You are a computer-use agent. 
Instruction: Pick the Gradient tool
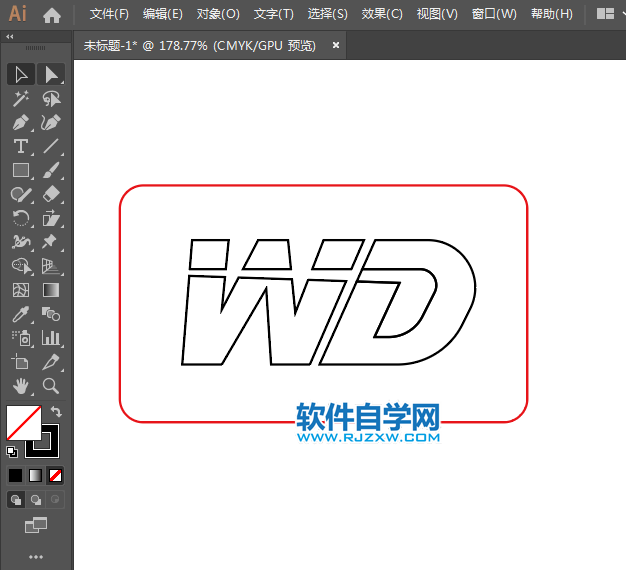pos(51,290)
